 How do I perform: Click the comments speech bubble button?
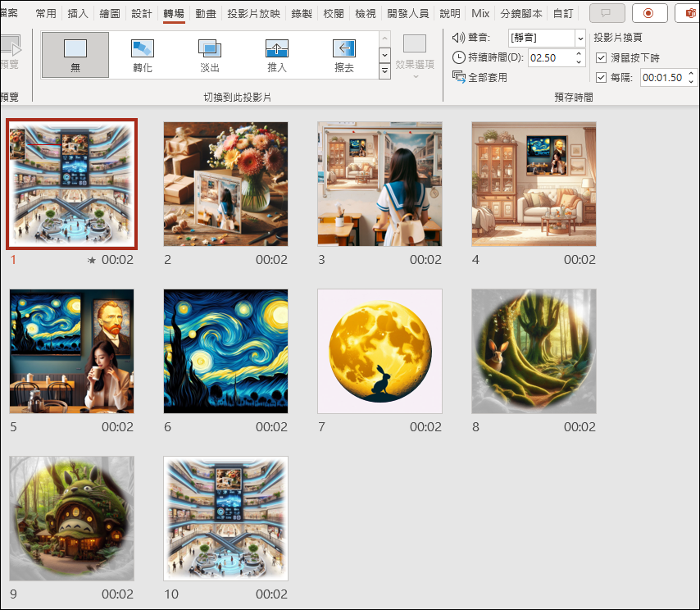(x=607, y=13)
